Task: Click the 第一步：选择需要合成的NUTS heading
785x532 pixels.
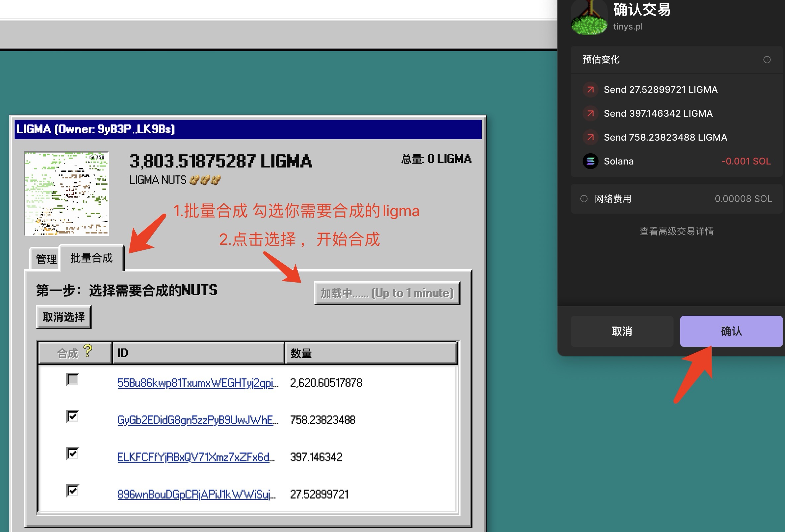Action: click(127, 290)
